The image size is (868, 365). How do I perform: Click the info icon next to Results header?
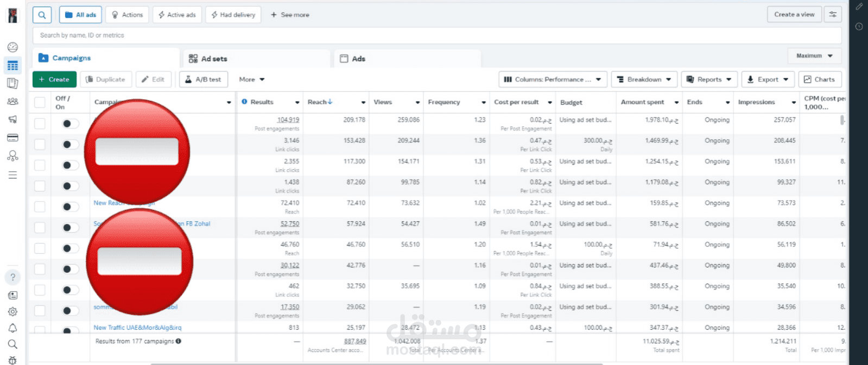click(x=244, y=102)
